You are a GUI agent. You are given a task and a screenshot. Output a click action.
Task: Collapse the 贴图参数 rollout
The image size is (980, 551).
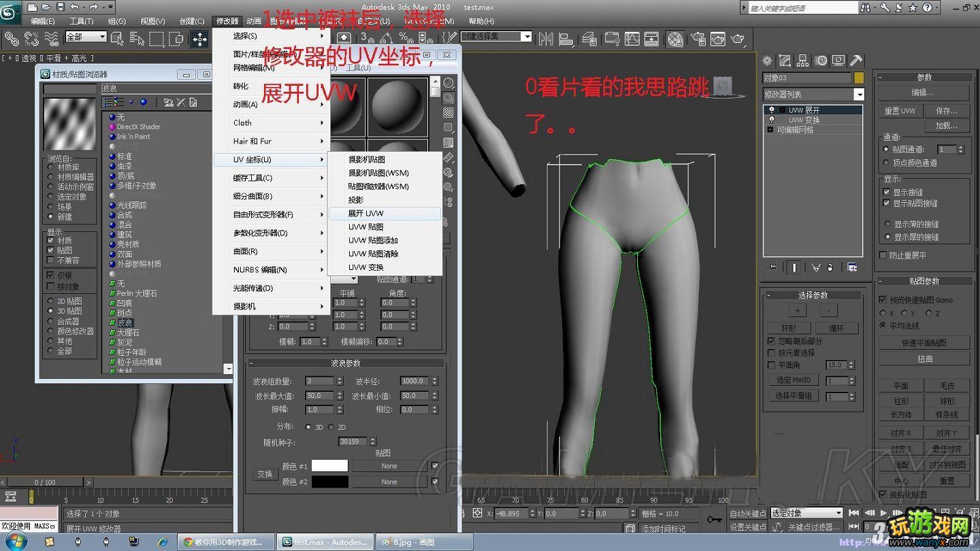[x=924, y=281]
